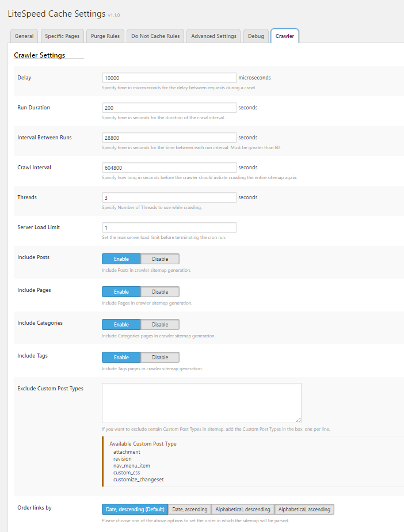Click the 'LiteSpeed Cache Settings' page title
Viewport: 404px width, 532px height.
(56, 14)
